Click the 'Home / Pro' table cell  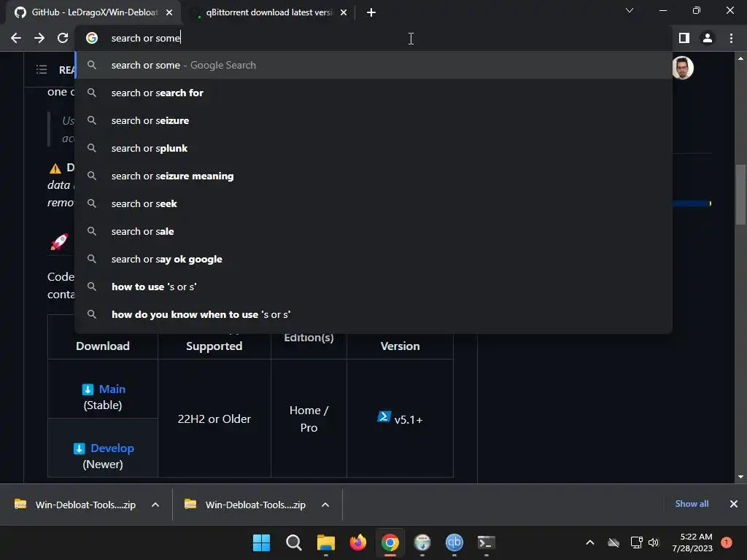(309, 419)
